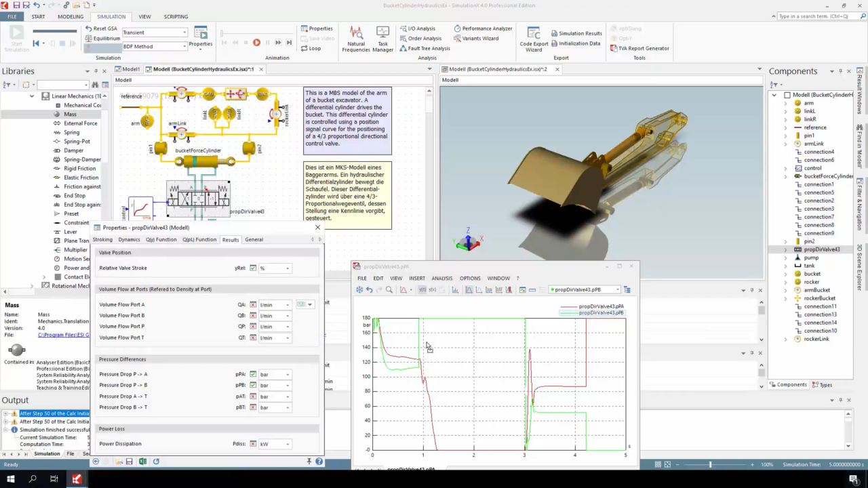Play the animation
The height and width of the screenshot is (488, 868).
pyautogui.click(x=256, y=42)
